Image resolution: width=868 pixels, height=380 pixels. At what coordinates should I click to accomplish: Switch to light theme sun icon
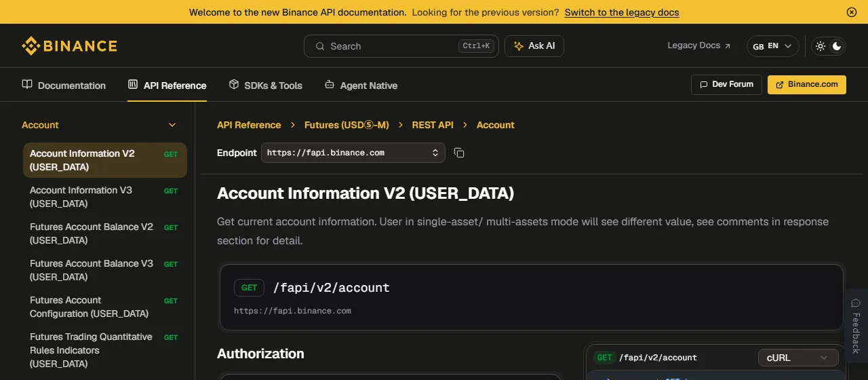pos(821,46)
